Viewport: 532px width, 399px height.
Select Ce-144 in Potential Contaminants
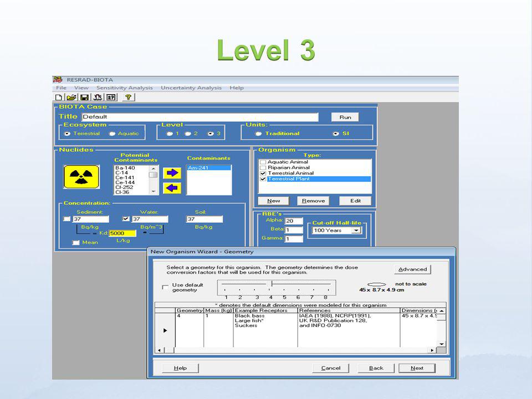125,182
